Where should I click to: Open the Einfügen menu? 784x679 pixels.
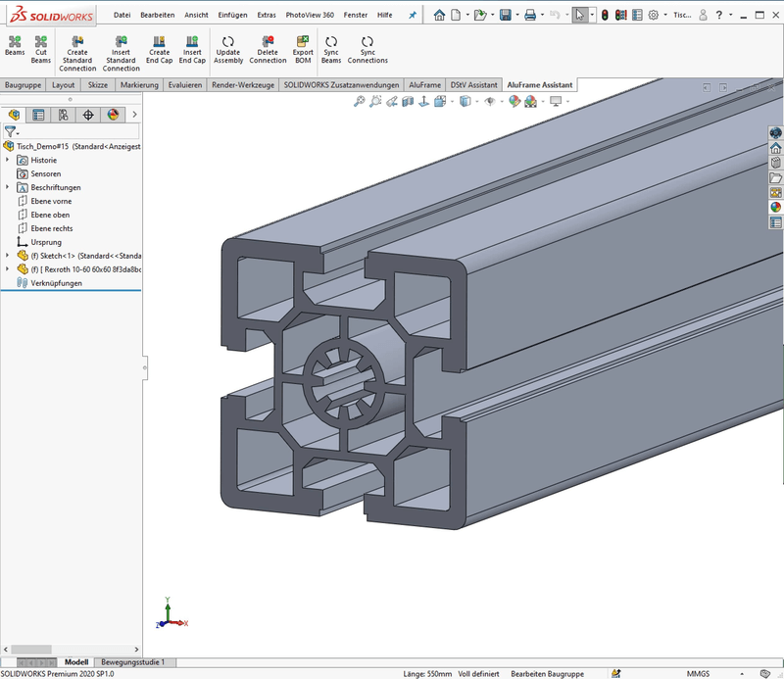coord(232,15)
